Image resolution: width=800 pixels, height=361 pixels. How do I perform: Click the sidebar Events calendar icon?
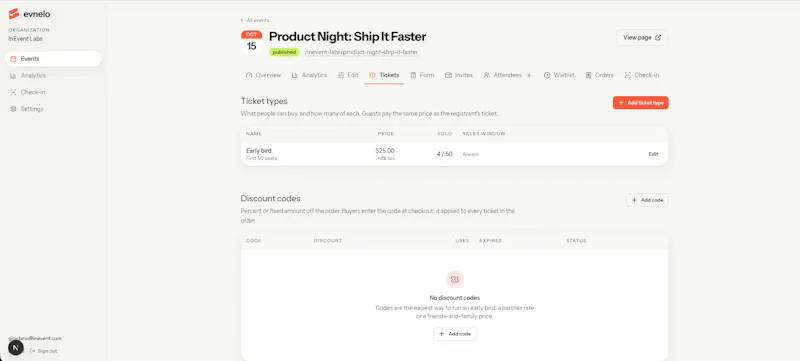tap(13, 59)
